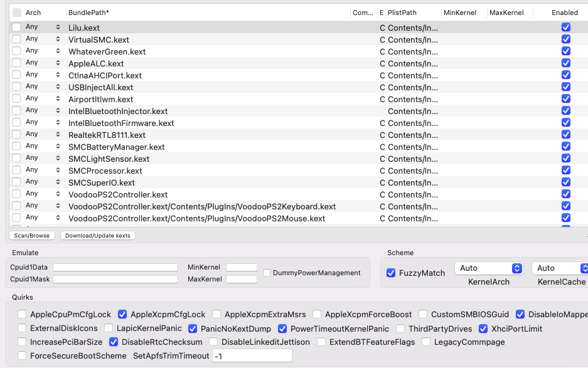This screenshot has height=368, width=588.
Task: Enable AppleXcpmExtraMsrs quirk
Action: tap(216, 314)
